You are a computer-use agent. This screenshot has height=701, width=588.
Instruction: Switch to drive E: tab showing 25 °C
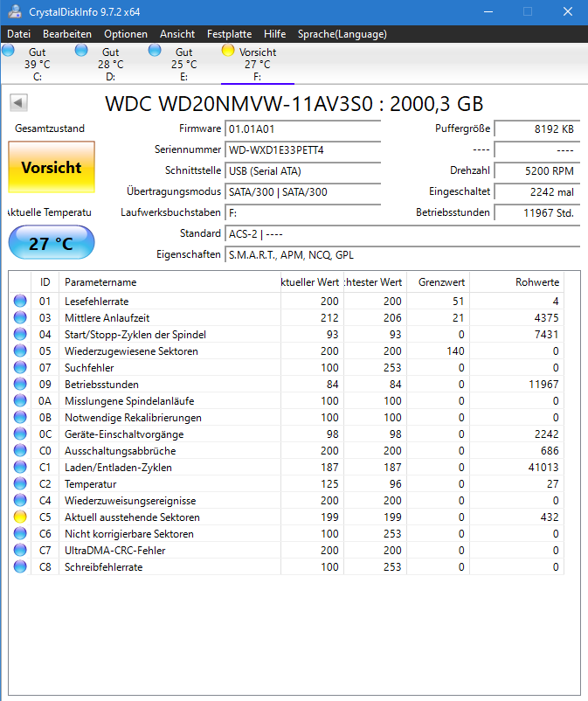point(184,64)
